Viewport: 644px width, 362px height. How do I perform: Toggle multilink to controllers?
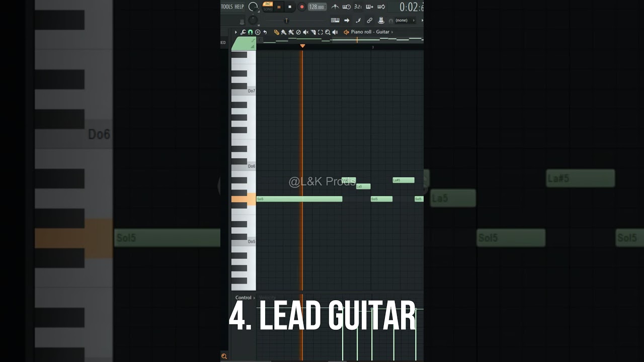[x=381, y=20]
